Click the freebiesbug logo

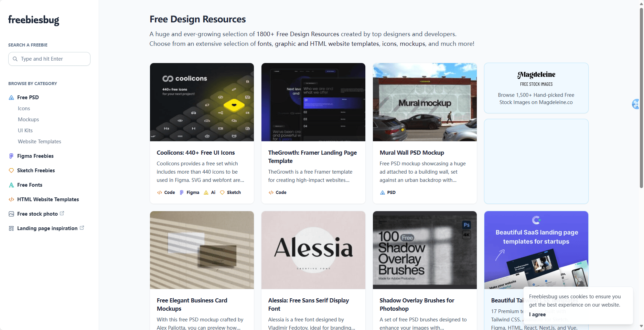(34, 20)
